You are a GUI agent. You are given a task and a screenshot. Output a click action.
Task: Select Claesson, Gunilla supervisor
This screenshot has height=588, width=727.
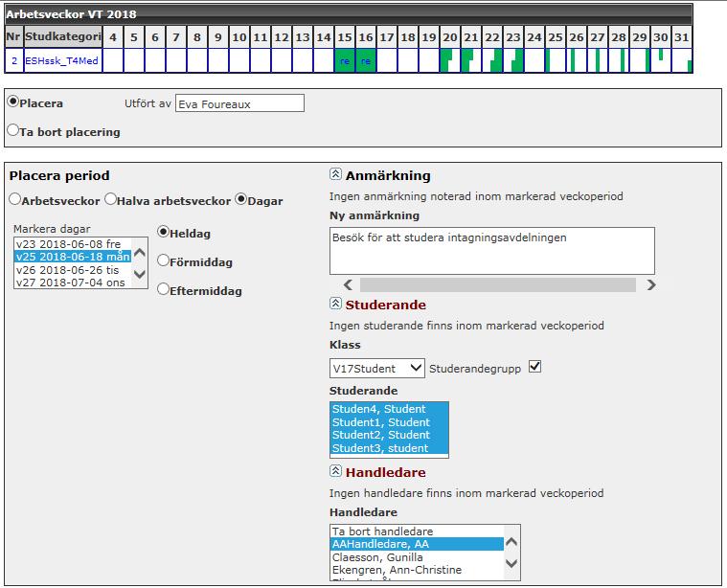point(418,557)
